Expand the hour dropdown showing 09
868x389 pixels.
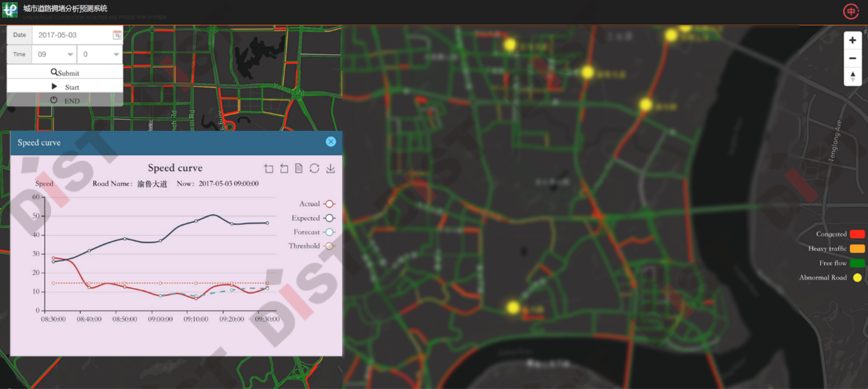pos(54,54)
